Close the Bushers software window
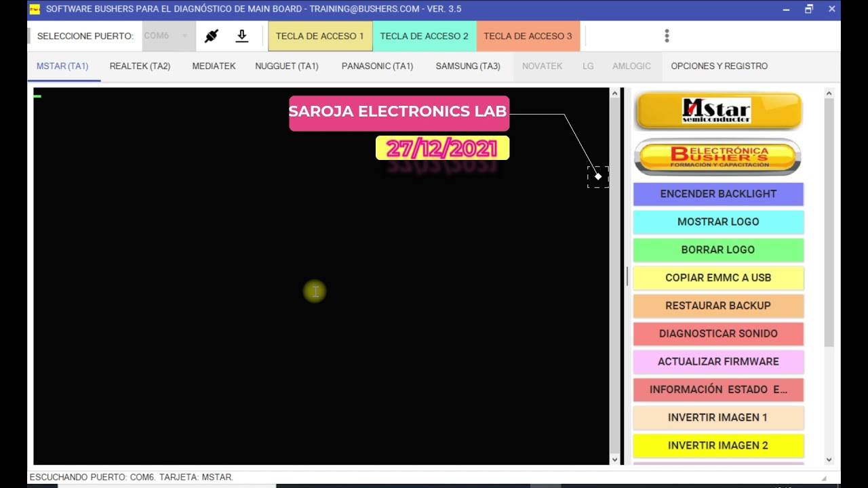The width and height of the screenshot is (868, 488). 831,9
